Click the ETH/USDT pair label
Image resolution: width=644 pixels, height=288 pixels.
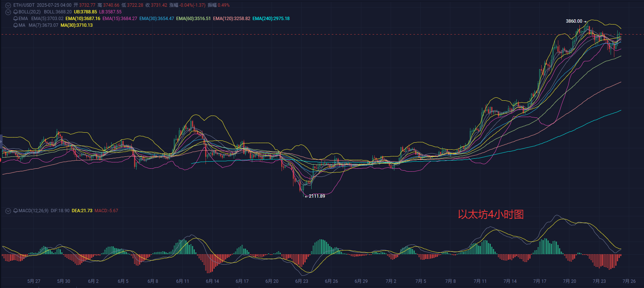pyautogui.click(x=24, y=5)
